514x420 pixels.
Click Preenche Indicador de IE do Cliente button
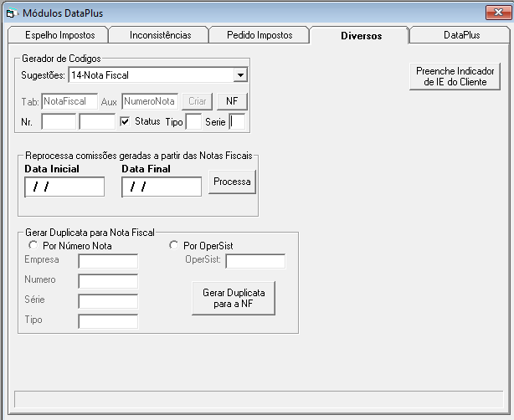coord(455,76)
